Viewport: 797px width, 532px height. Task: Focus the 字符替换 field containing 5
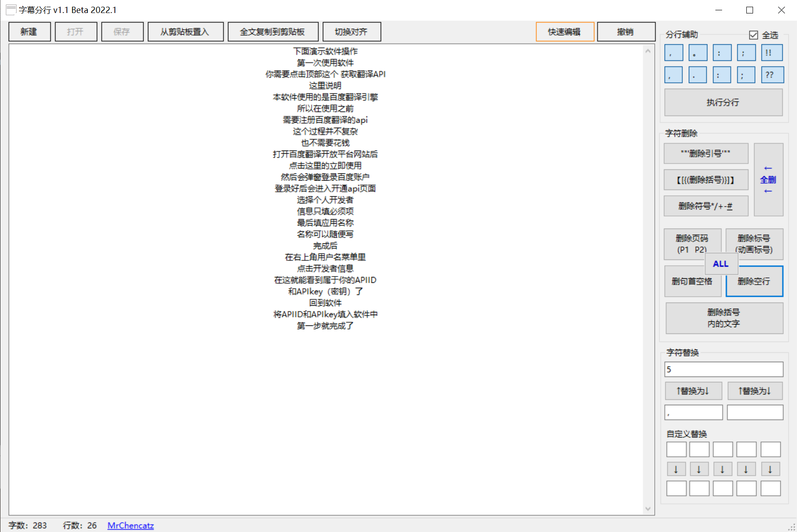tap(724, 369)
